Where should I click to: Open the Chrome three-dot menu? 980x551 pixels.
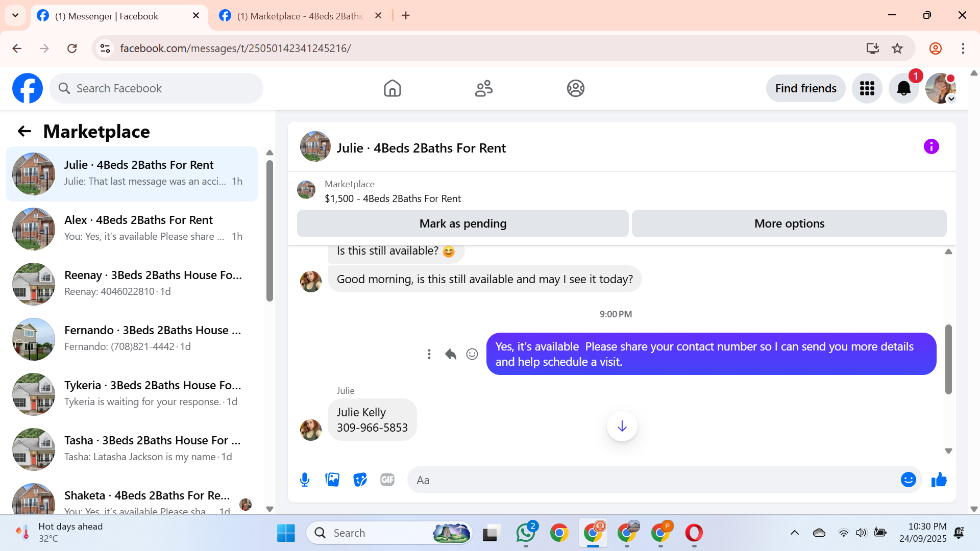pos(963,48)
